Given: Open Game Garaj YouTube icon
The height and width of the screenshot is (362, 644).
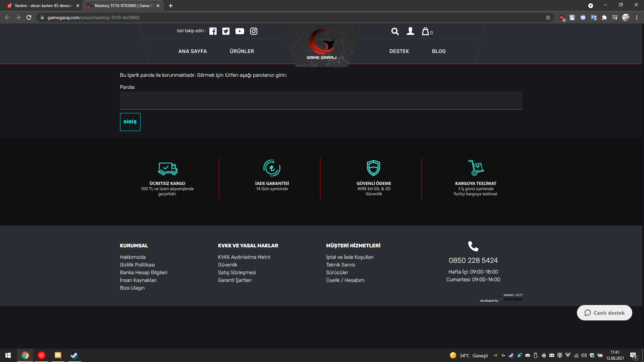Looking at the screenshot, I should 240,31.
